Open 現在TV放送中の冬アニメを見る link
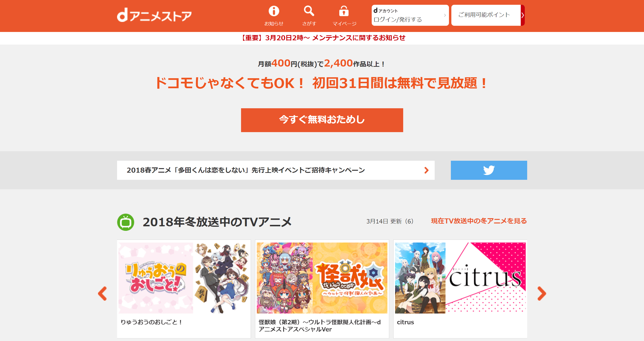 coord(479,221)
